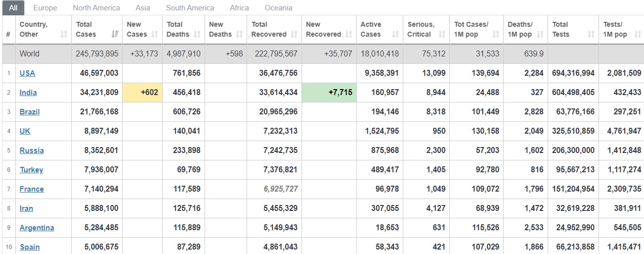Sort table by Total Cases arrows icon
This screenshot has width=644, height=254.
pos(115,34)
